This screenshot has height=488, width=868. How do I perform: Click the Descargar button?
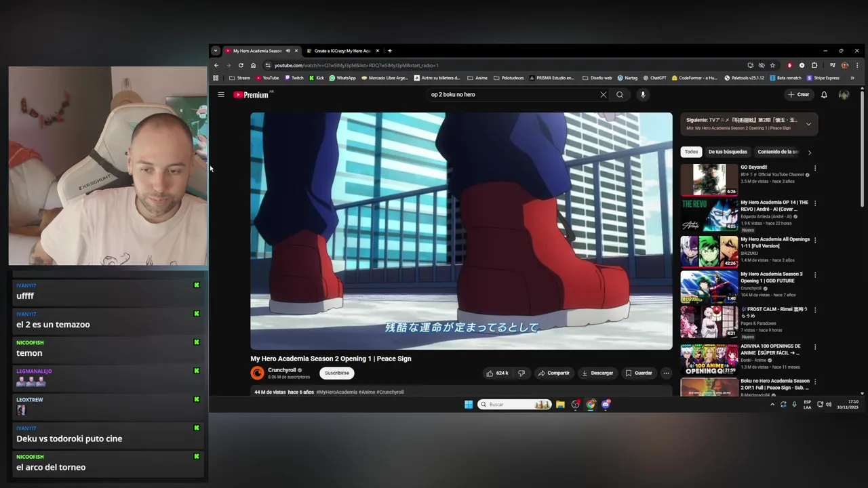597,373
